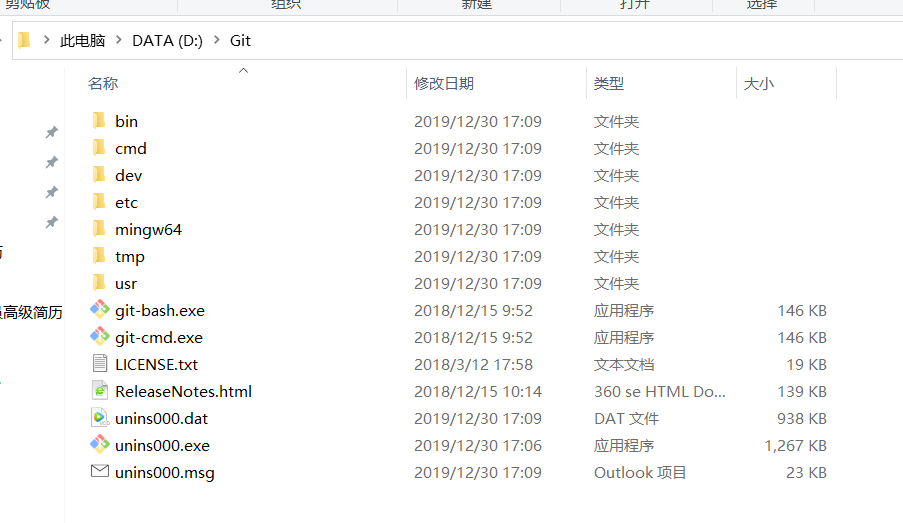The image size is (903, 523).
Task: Click fourth quick access pin icon
Action: coord(52,222)
